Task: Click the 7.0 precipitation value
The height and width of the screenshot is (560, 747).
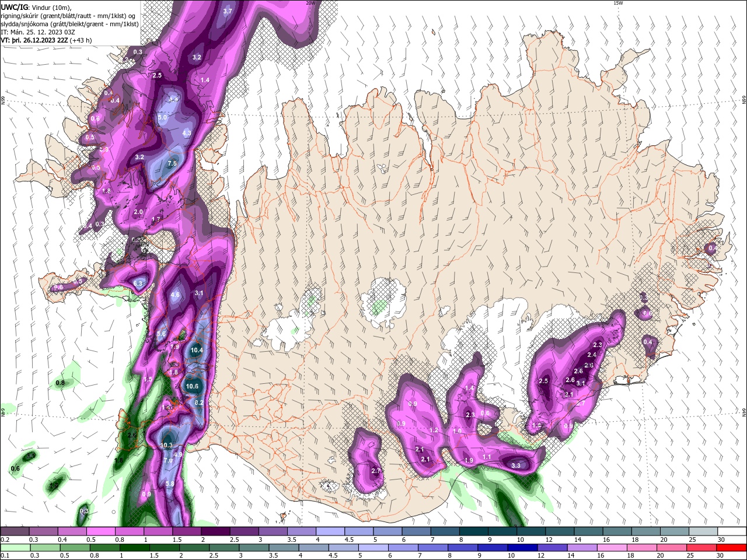Action: coord(167,461)
